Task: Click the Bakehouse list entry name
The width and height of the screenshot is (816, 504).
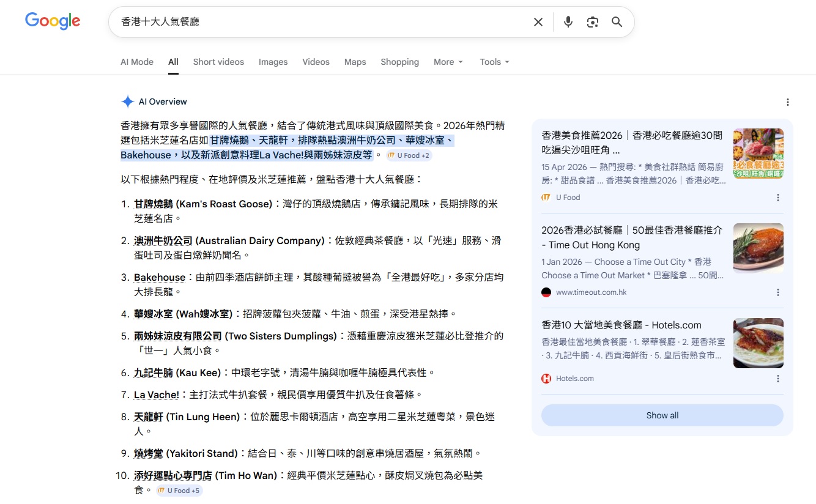Action: [x=160, y=277]
